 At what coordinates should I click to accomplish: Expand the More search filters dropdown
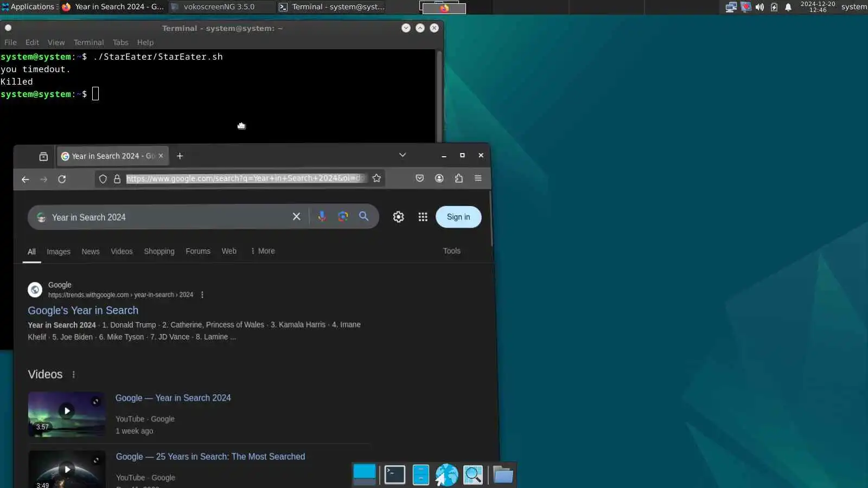[x=263, y=251]
